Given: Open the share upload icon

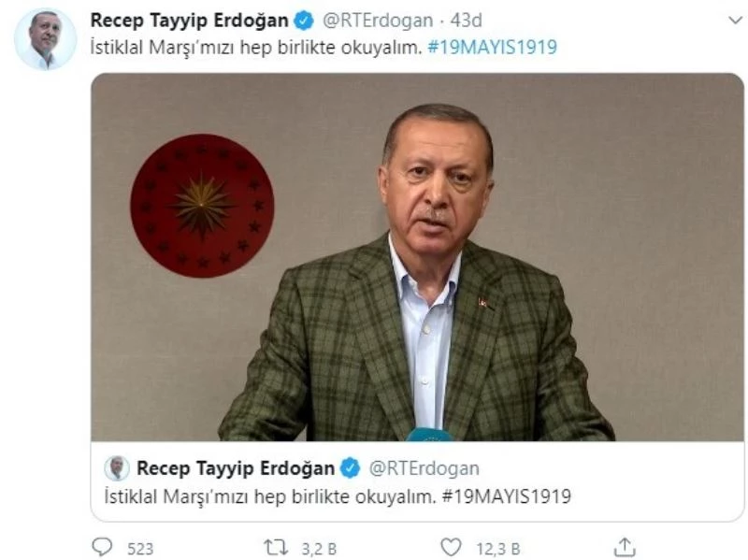Looking at the screenshot, I should coord(625,547).
